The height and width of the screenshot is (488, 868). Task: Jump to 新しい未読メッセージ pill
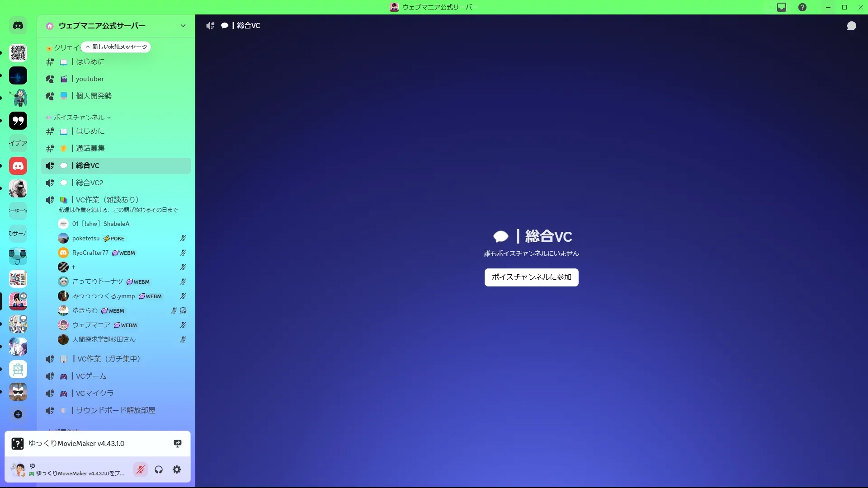click(116, 47)
